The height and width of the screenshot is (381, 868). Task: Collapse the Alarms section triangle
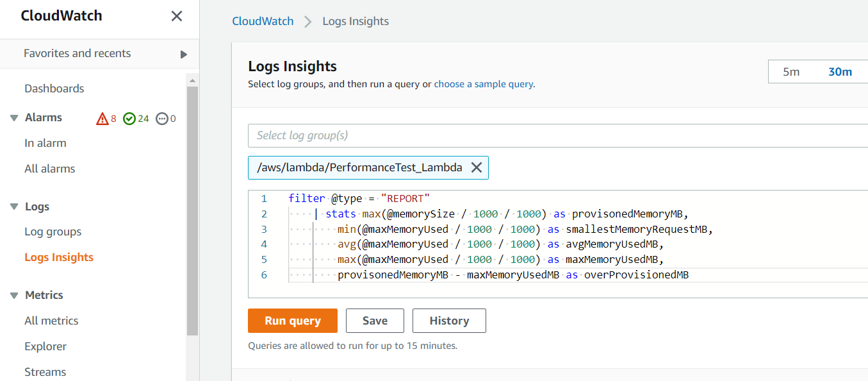pyautogui.click(x=14, y=118)
